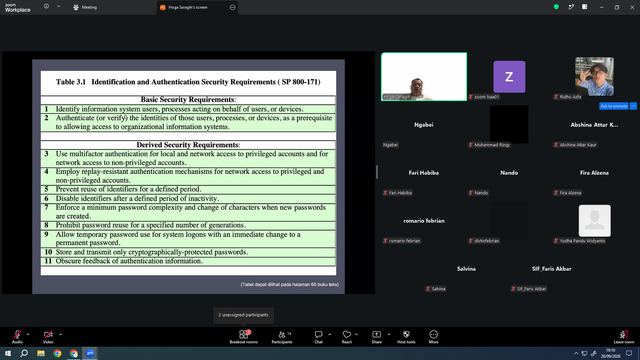This screenshot has height=360, width=640.
Task: Open video options arrow next to Video
Action: (60, 334)
